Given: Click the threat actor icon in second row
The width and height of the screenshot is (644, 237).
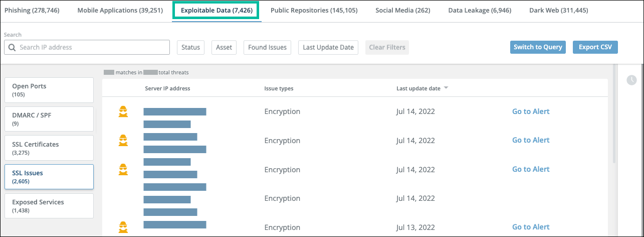Looking at the screenshot, I should coord(123,141).
